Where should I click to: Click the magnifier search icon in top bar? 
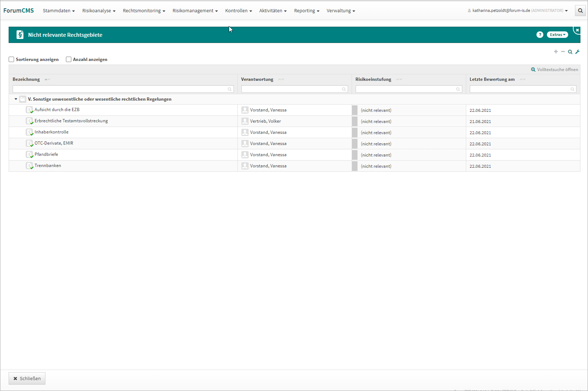pos(580,11)
